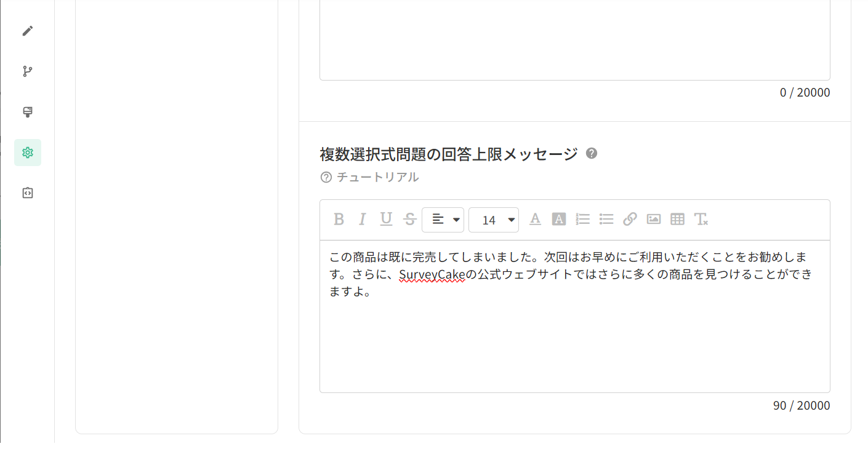Open the チュートリアル link
868x449 pixels.
click(370, 177)
